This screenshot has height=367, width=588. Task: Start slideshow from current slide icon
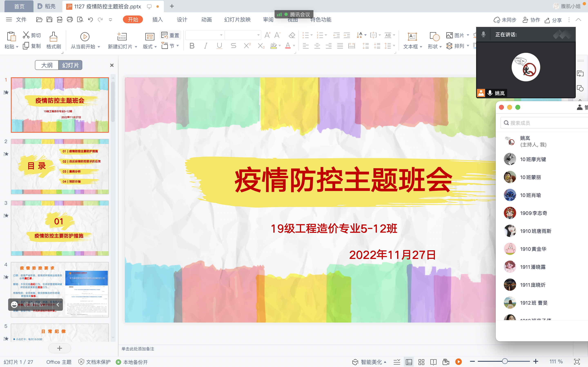85,37
